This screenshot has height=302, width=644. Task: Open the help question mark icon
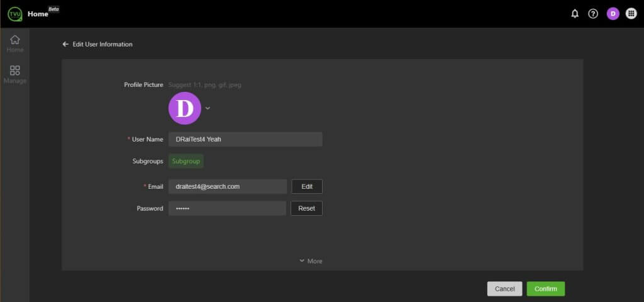pyautogui.click(x=592, y=14)
